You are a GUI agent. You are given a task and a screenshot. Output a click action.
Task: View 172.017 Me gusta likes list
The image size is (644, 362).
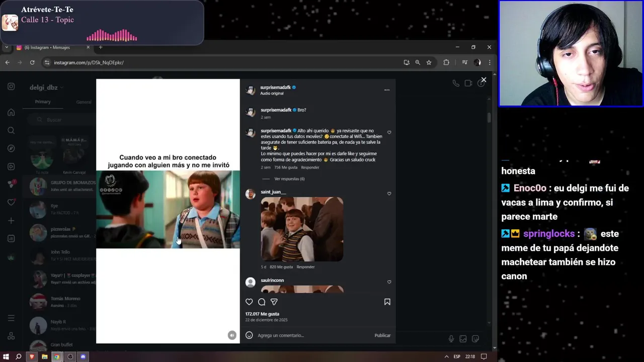[x=262, y=314]
